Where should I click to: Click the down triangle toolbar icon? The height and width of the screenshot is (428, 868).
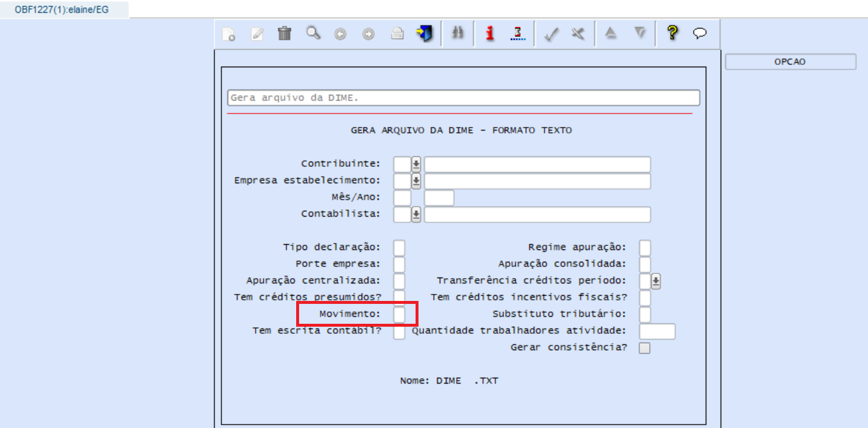click(640, 34)
